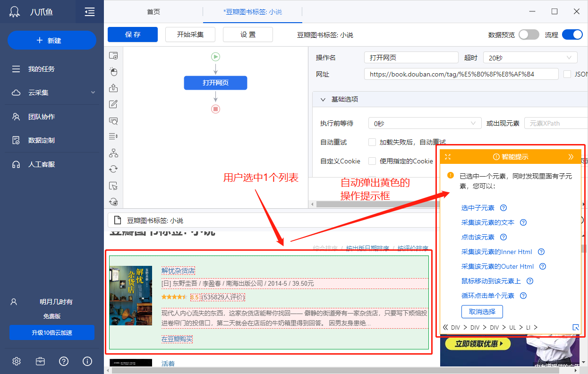Click the user profile icon

(14, 301)
